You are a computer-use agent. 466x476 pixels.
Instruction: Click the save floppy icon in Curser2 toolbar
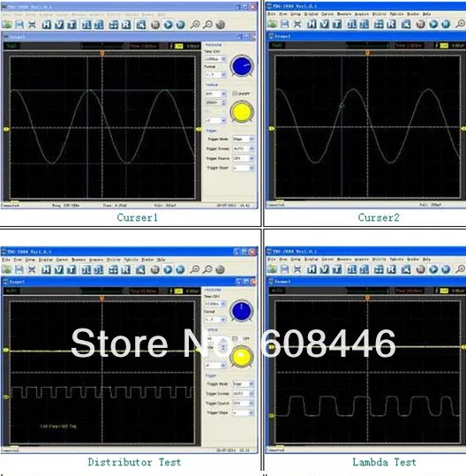(284, 24)
